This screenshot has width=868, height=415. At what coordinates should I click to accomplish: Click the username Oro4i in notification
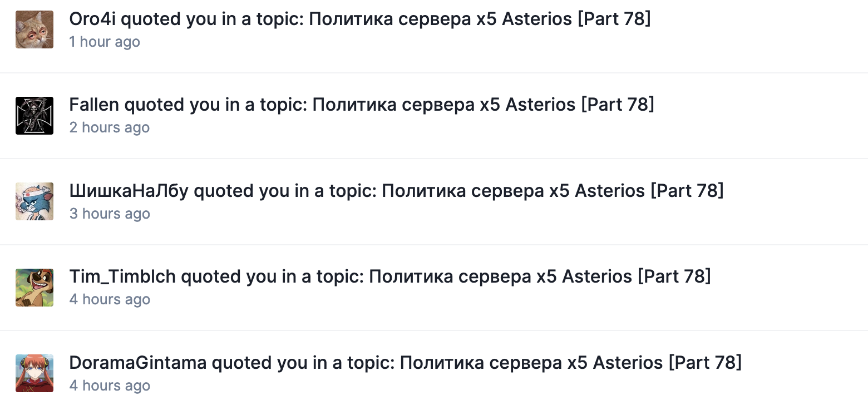[x=92, y=19]
